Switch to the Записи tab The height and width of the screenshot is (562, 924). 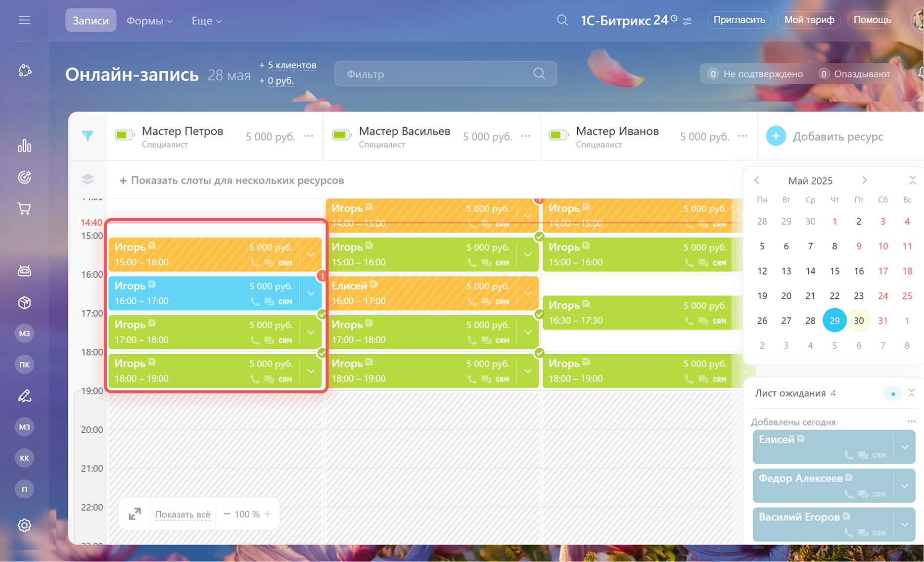coord(91,21)
